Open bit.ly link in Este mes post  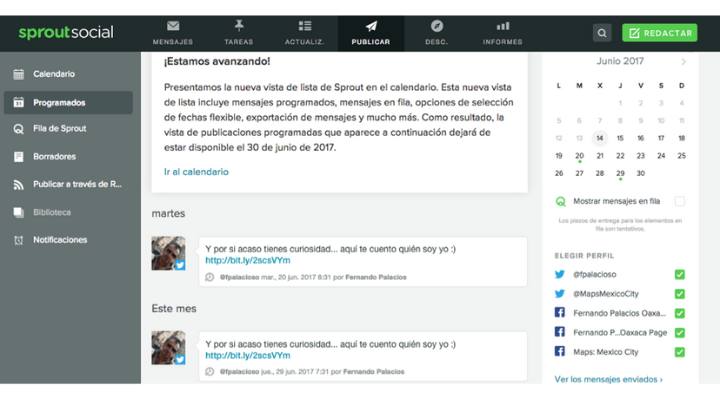click(248, 355)
